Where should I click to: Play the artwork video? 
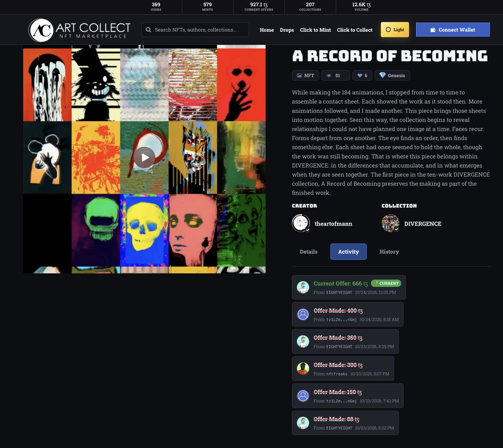(144, 158)
